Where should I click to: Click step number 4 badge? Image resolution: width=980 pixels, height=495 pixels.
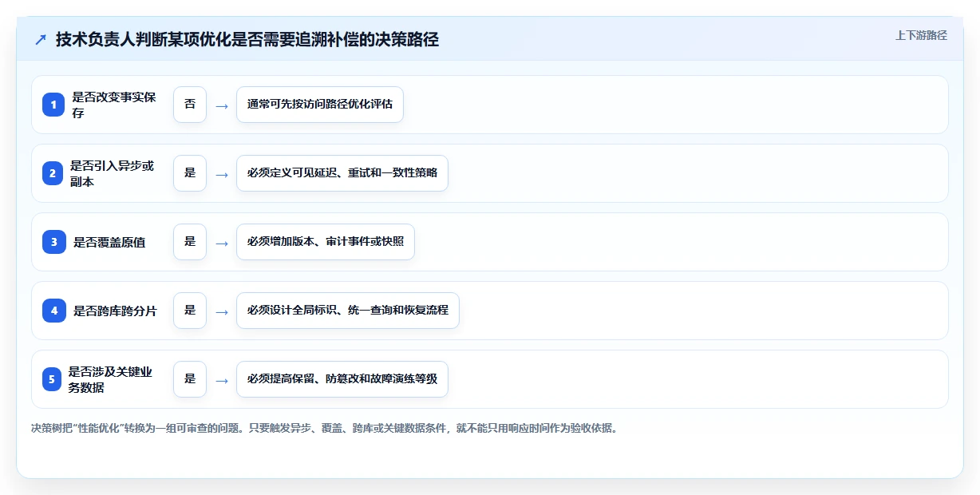coord(53,311)
